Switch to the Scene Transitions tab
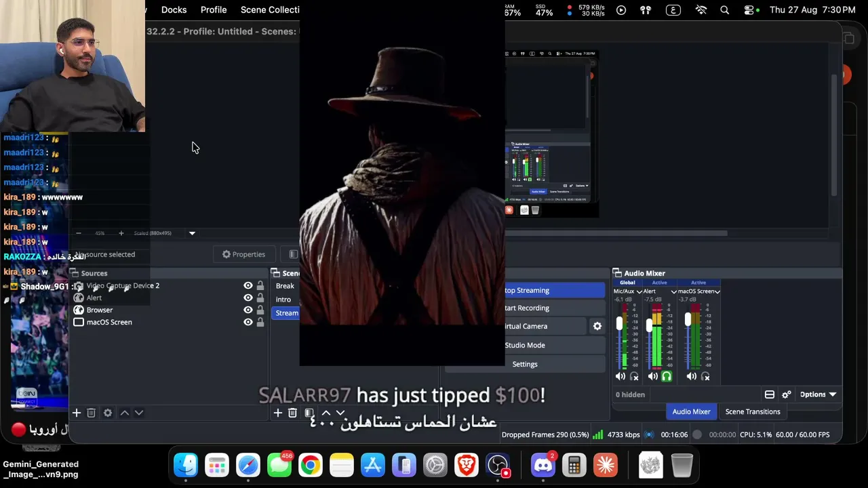 (x=753, y=411)
